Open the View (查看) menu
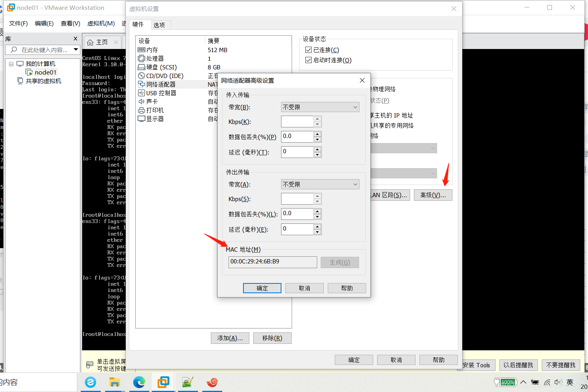Viewport: 588px width, 392px height. pyautogui.click(x=71, y=24)
